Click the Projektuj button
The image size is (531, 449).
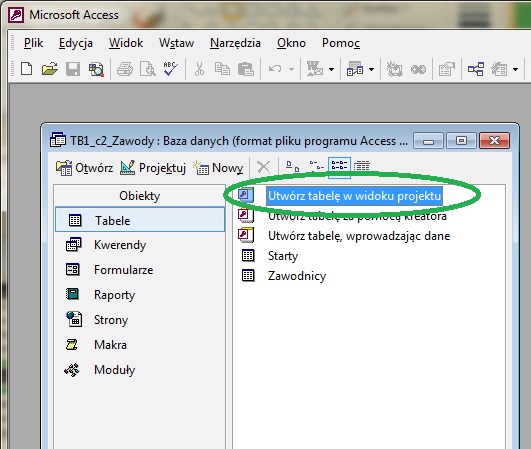153,168
